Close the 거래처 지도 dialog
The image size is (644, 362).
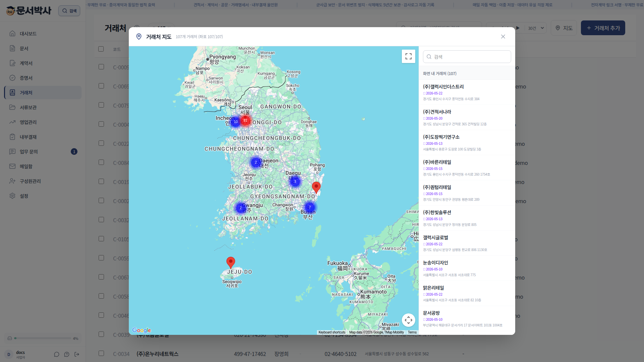click(503, 37)
